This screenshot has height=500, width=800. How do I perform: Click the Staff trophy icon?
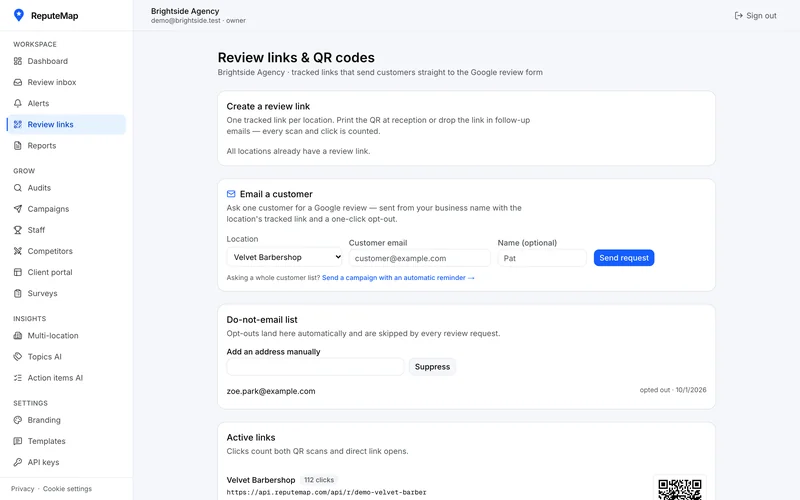point(18,230)
